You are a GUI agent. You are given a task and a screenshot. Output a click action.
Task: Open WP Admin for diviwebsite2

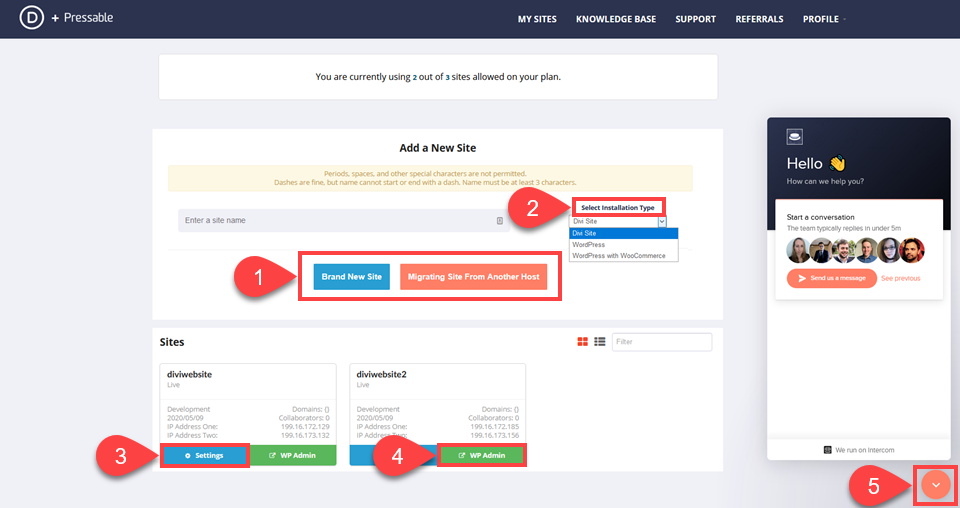(x=482, y=455)
